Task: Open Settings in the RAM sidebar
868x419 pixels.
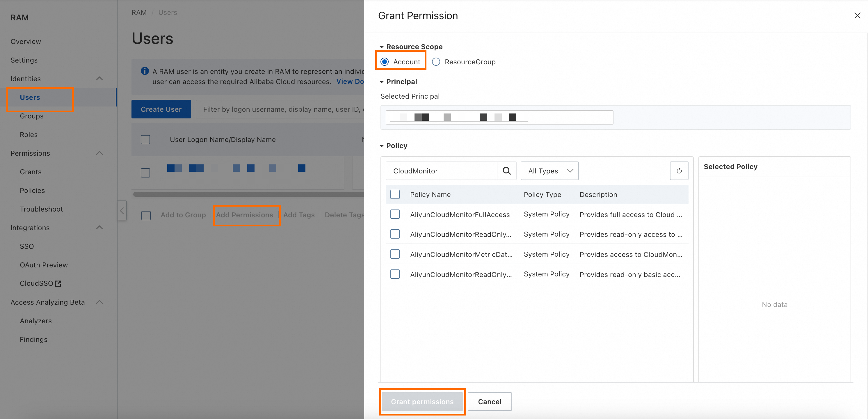Action: coord(24,60)
